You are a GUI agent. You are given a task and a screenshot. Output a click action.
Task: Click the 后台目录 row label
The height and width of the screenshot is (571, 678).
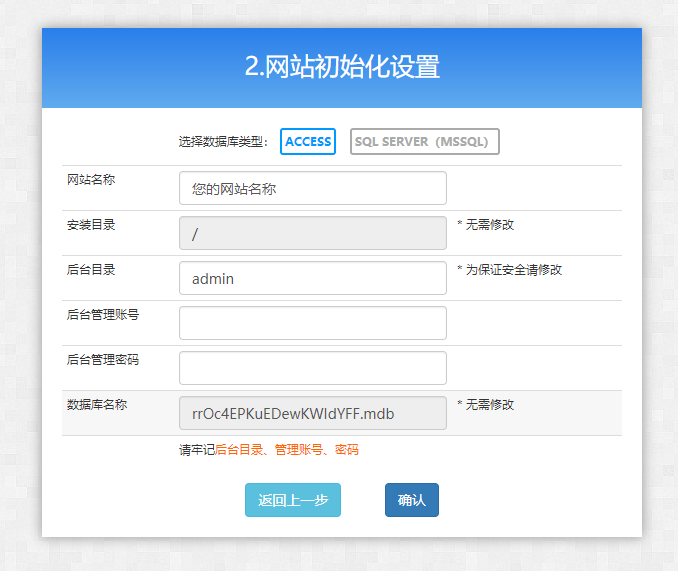click(x=91, y=270)
